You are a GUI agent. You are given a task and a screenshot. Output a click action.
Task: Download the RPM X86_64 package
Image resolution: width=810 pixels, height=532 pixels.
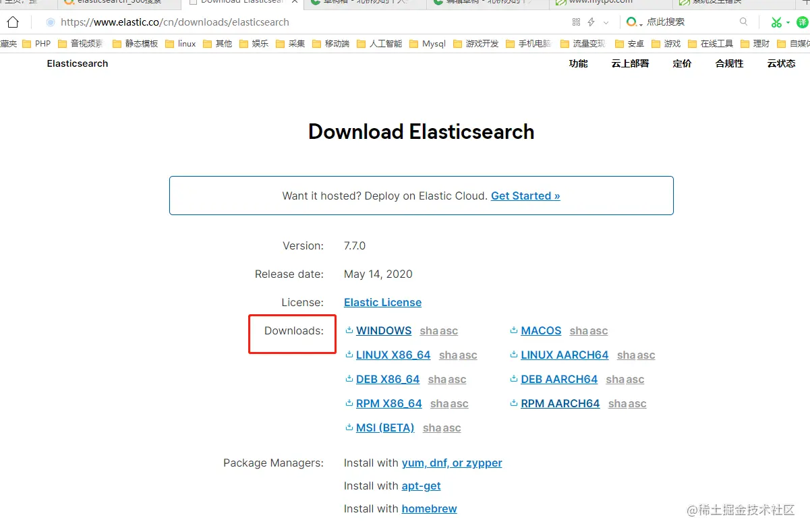[389, 403]
